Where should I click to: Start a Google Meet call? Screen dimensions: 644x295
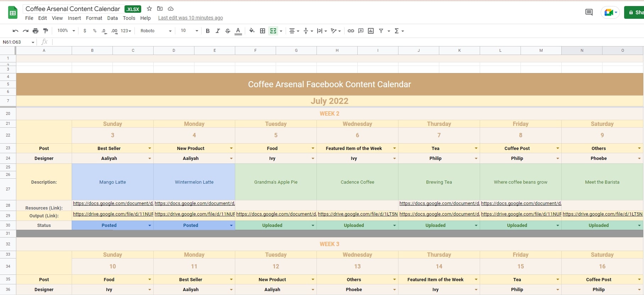tap(610, 12)
